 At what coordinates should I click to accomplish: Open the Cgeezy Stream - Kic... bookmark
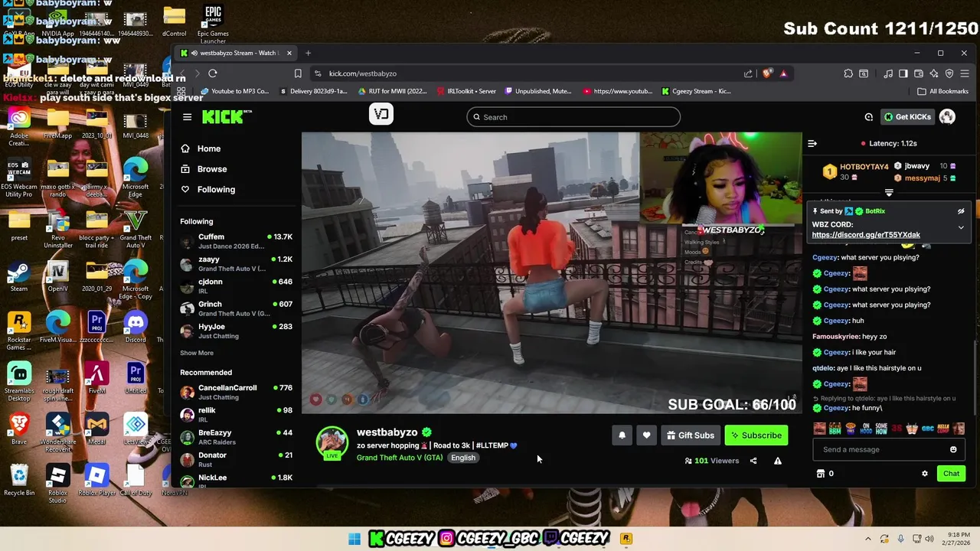pyautogui.click(x=696, y=91)
